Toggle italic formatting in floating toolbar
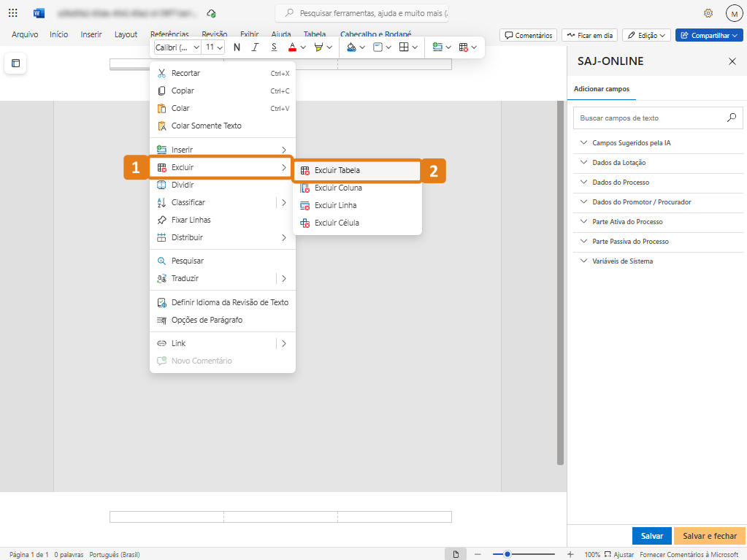This screenshot has width=747, height=560. [255, 47]
